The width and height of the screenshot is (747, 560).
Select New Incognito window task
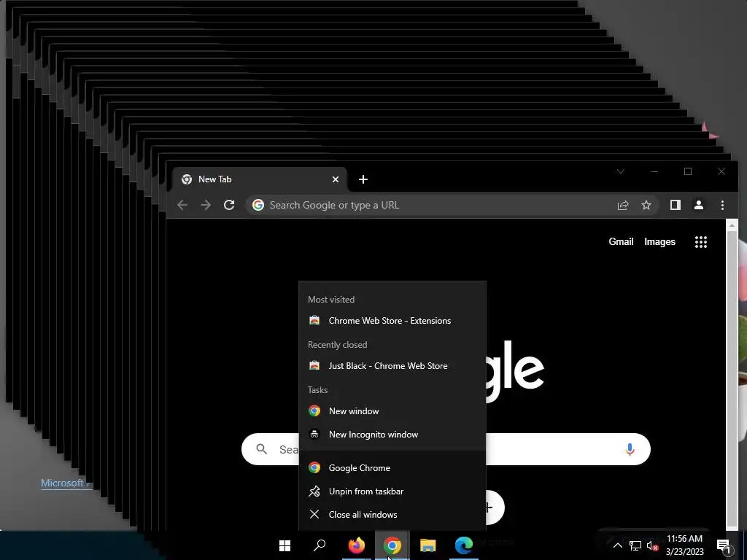tap(392, 435)
